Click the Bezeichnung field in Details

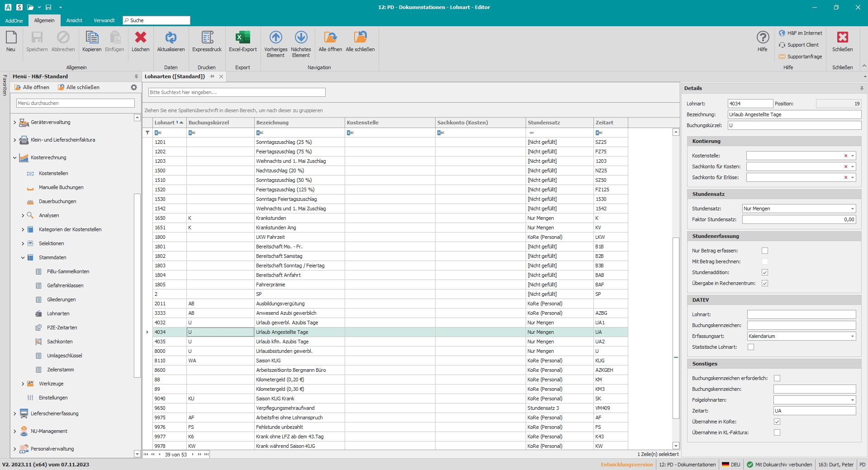click(794, 114)
